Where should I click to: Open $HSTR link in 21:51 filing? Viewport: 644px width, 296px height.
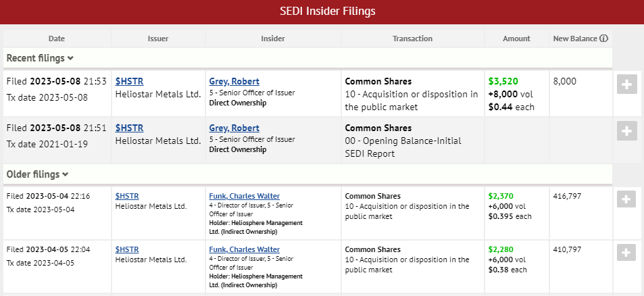(x=128, y=128)
